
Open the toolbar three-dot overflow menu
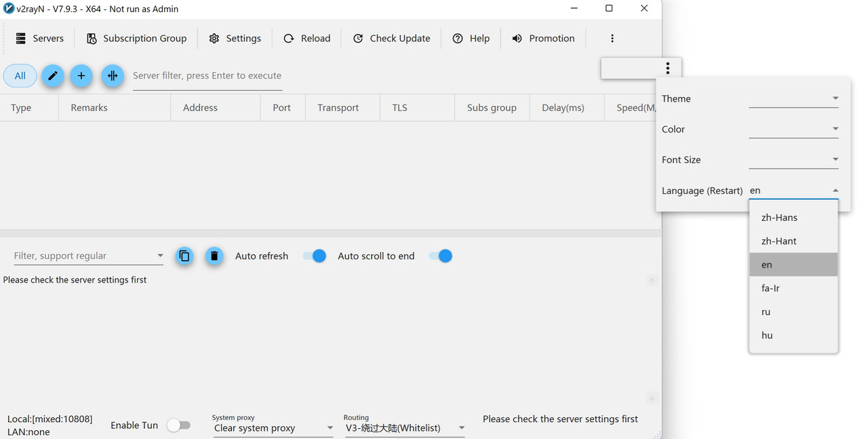click(x=612, y=39)
